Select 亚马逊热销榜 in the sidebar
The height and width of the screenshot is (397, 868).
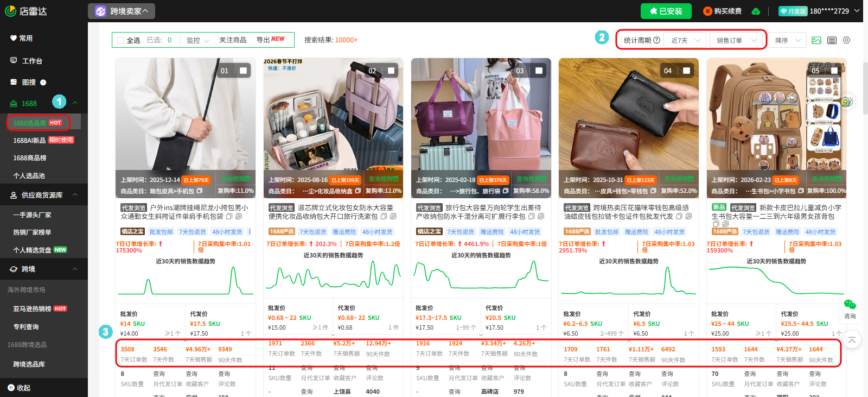(x=33, y=308)
